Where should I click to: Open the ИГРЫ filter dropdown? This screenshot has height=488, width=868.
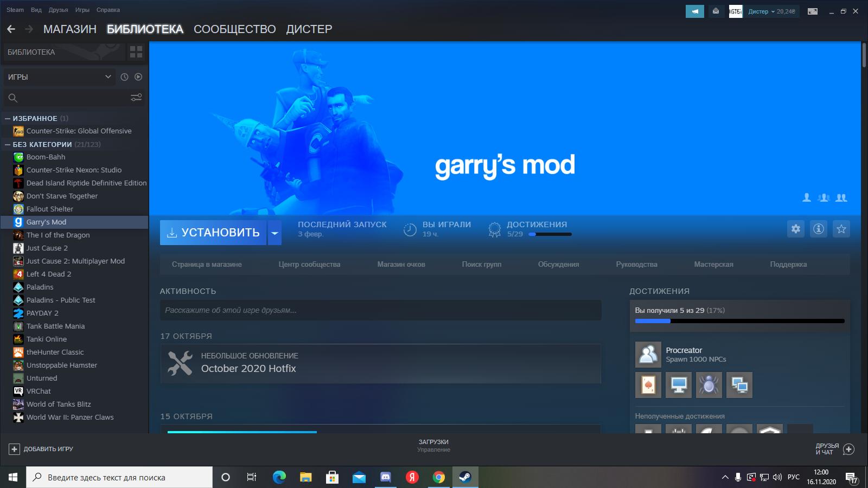coord(59,77)
